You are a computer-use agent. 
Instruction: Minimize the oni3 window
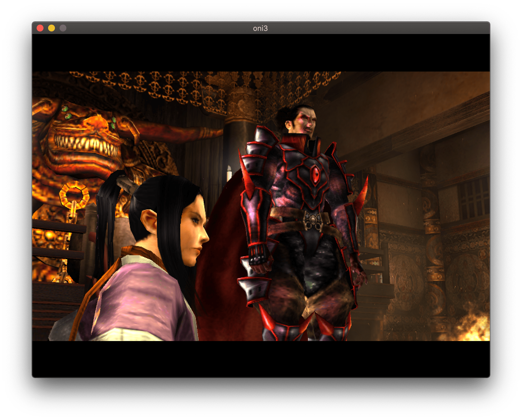(x=52, y=28)
